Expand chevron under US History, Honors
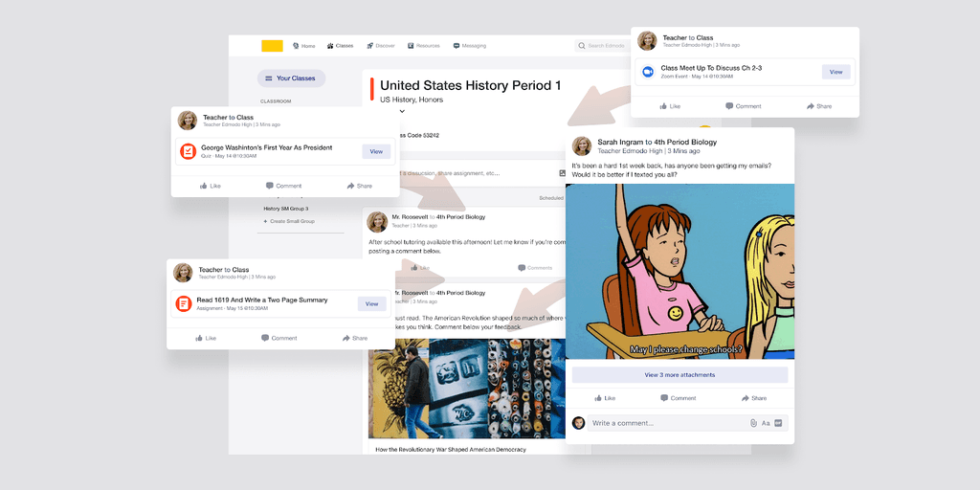The image size is (980, 490). pos(402,111)
